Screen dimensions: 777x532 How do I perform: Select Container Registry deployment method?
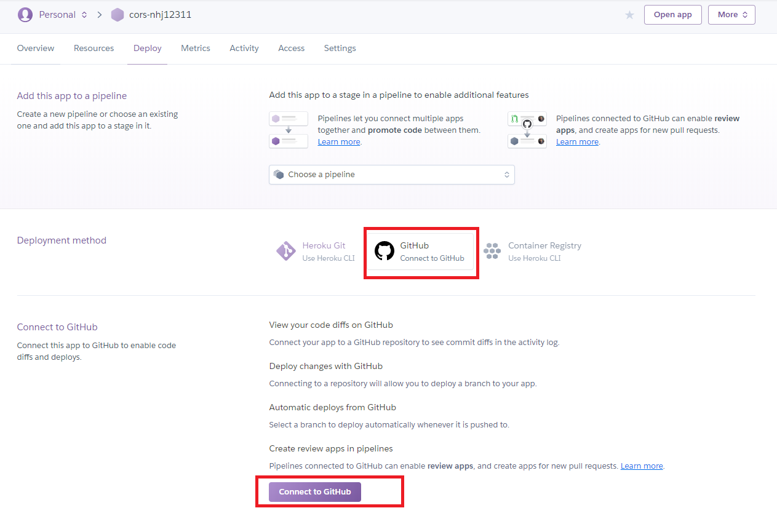[x=532, y=251]
